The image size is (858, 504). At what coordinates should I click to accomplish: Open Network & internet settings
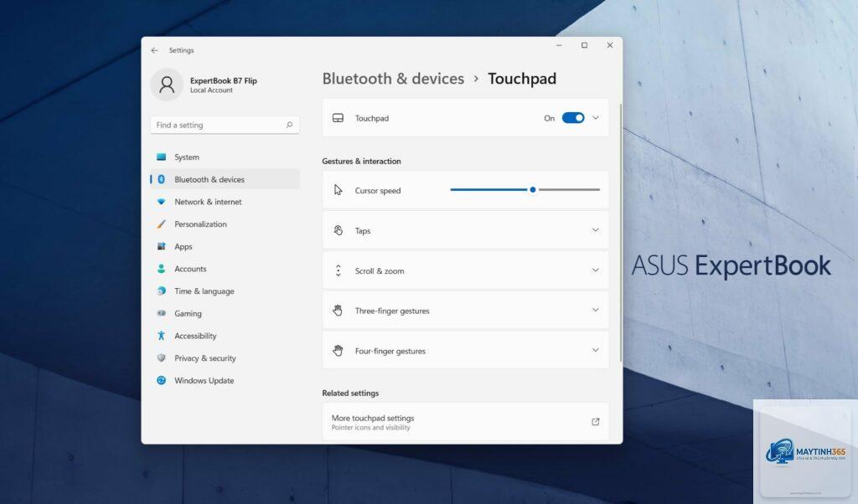tap(225, 202)
